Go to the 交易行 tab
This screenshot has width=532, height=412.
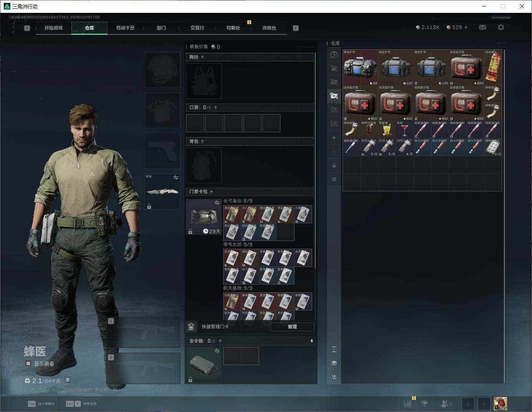pos(197,28)
